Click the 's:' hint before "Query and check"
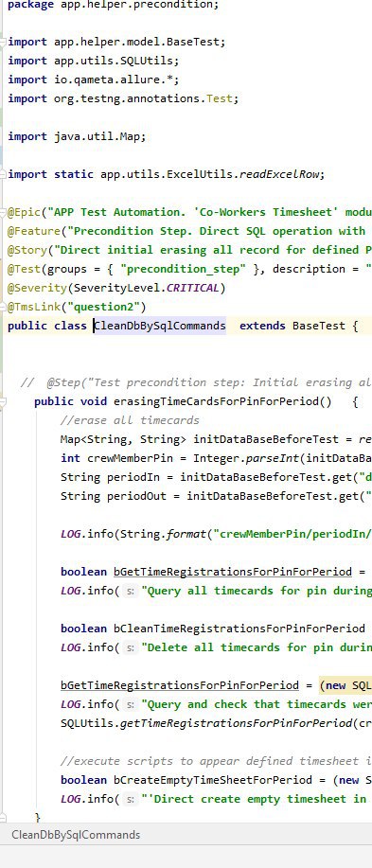 tap(130, 704)
